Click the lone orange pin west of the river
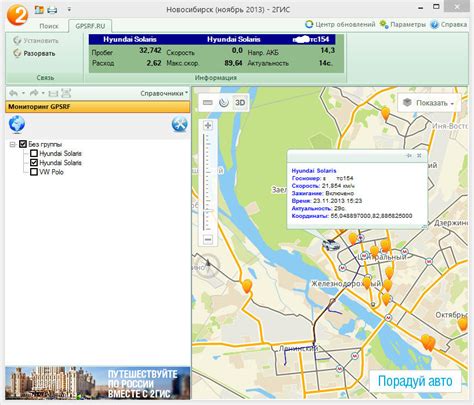This screenshot has height=405, width=474. click(247, 286)
